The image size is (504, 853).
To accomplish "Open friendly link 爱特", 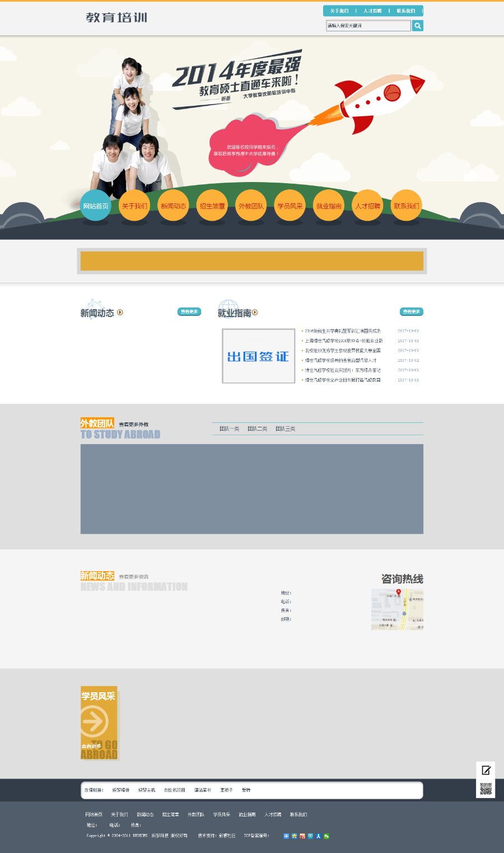I will (246, 790).
